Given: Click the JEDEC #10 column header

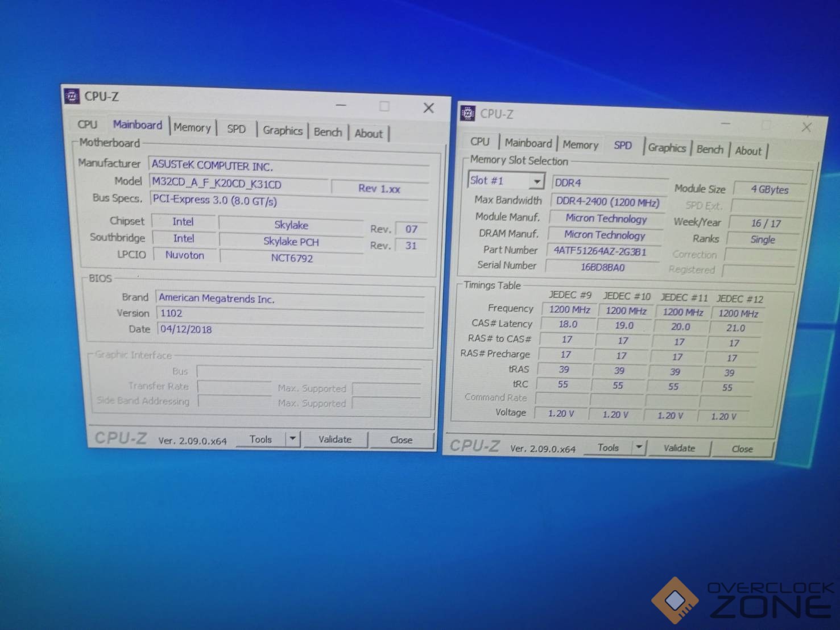Looking at the screenshot, I should click(x=626, y=296).
